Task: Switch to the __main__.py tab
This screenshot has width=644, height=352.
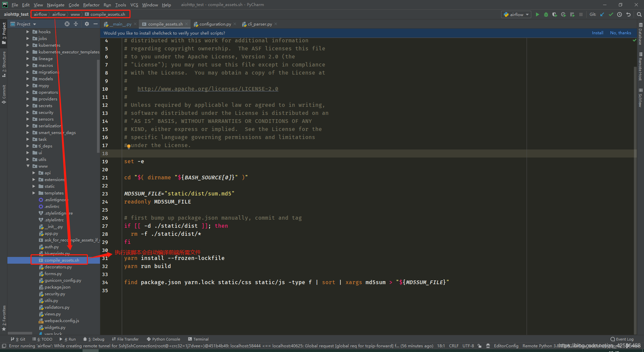Action: click(x=120, y=24)
